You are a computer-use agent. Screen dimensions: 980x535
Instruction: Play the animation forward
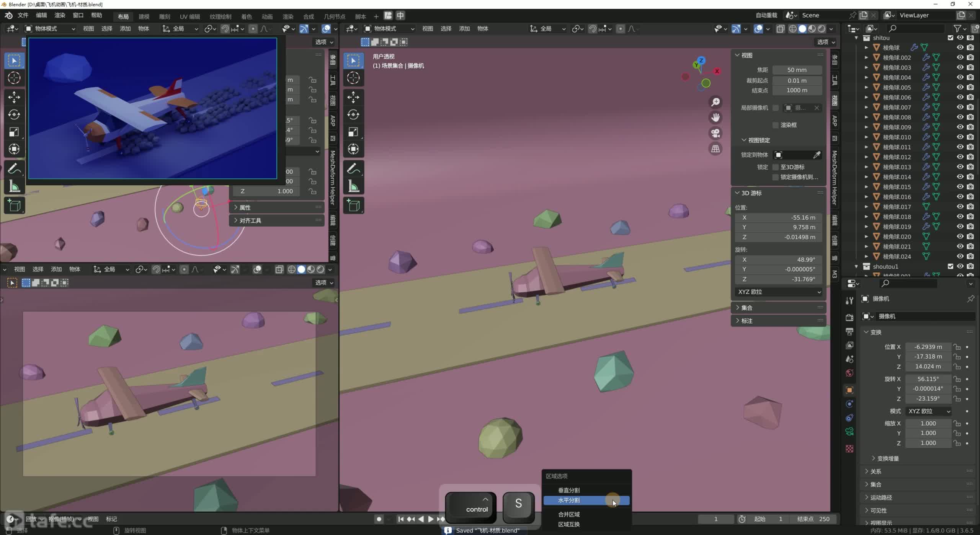[431, 519]
